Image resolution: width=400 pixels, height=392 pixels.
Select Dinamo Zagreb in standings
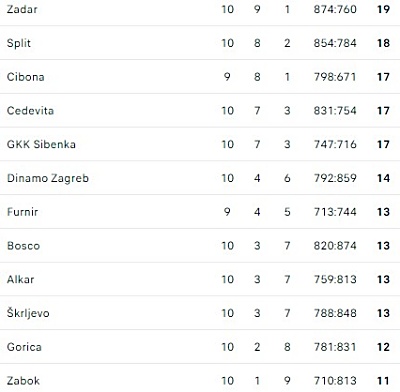pyautogui.click(x=48, y=178)
